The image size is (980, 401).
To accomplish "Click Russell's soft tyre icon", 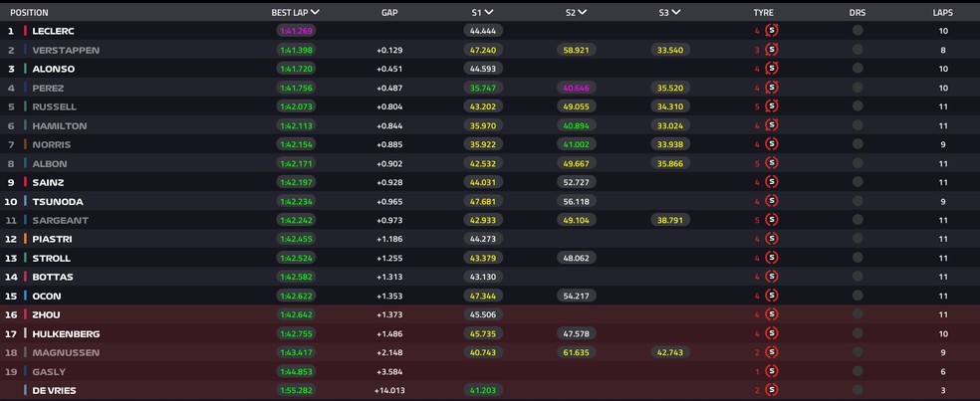I will pos(772,106).
